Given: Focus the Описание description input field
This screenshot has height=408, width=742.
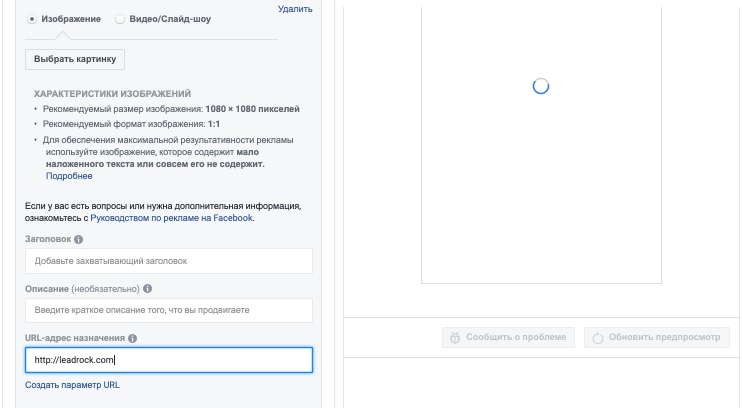Looking at the screenshot, I should click(x=169, y=310).
